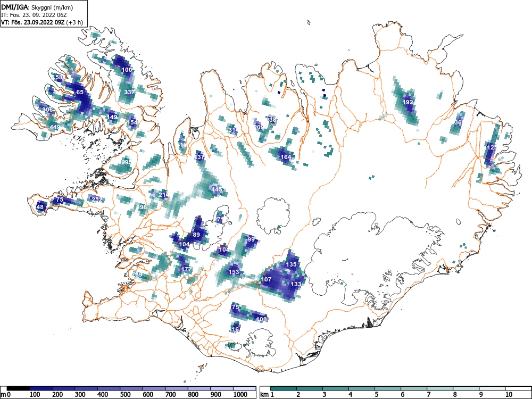The width and height of the screenshot is (532, 399).
Task: Click the visibility value 137 on the map
Action: 199,157
